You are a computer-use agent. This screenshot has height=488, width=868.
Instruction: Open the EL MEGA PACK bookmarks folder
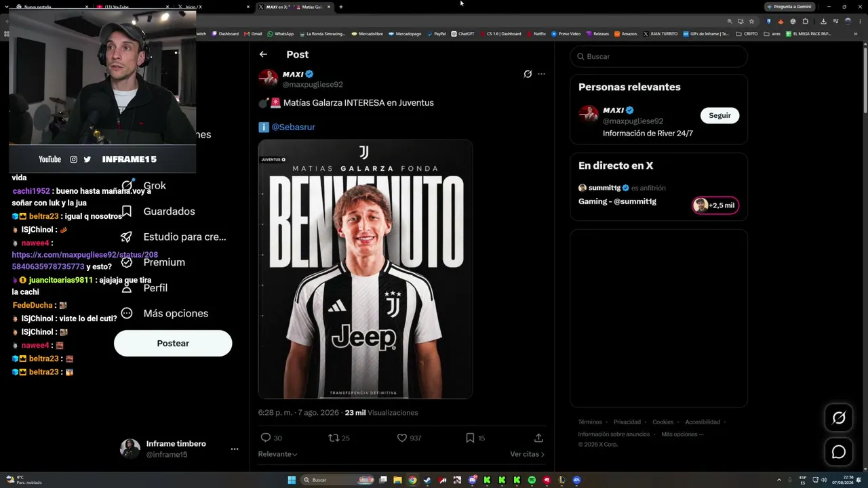click(808, 34)
